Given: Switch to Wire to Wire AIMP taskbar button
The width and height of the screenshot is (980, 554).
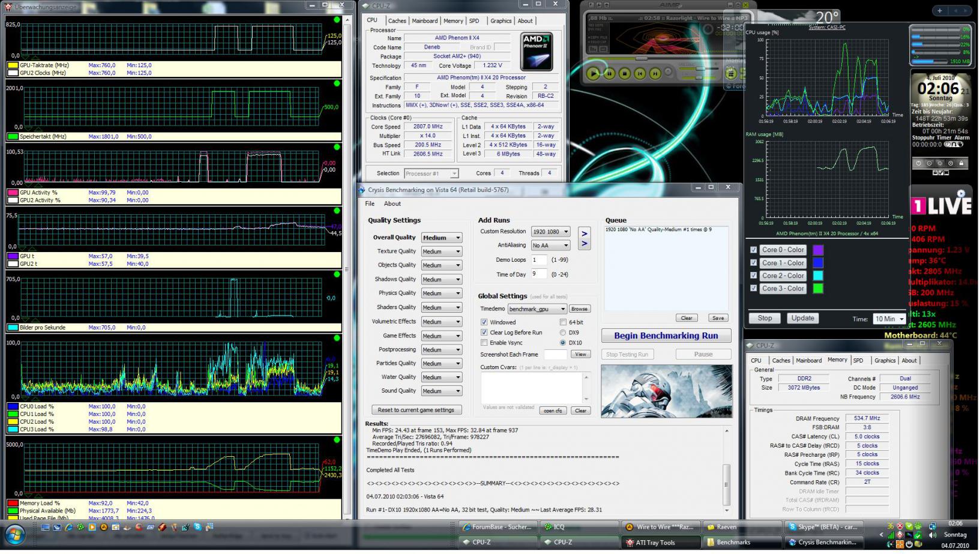Looking at the screenshot, I should (660, 527).
